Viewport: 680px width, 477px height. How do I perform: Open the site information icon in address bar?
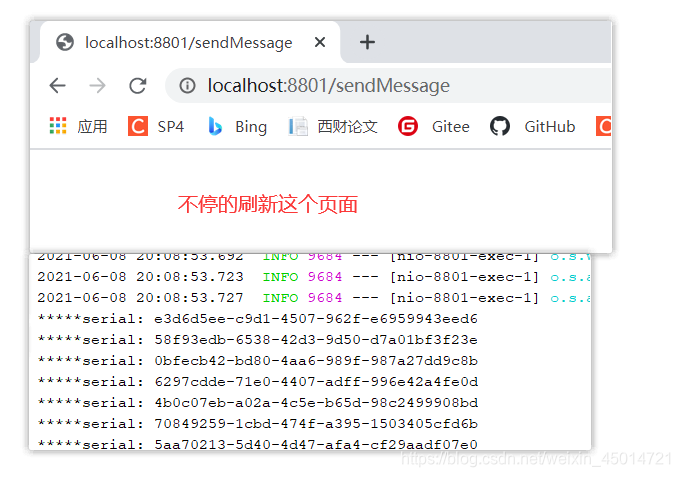click(187, 85)
